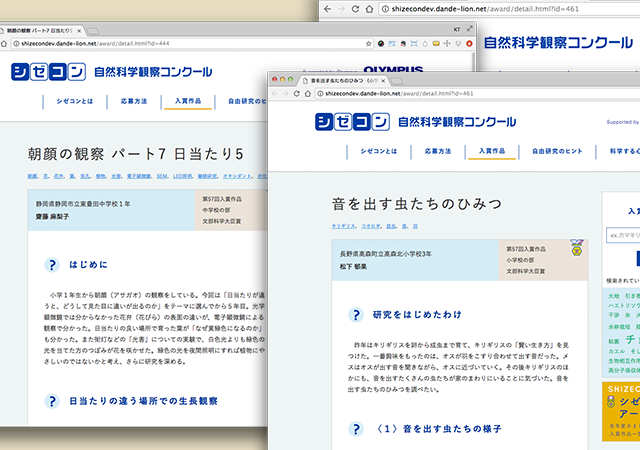
Task: Click the LED照明 tag link in the left window
Action: coord(183,176)
